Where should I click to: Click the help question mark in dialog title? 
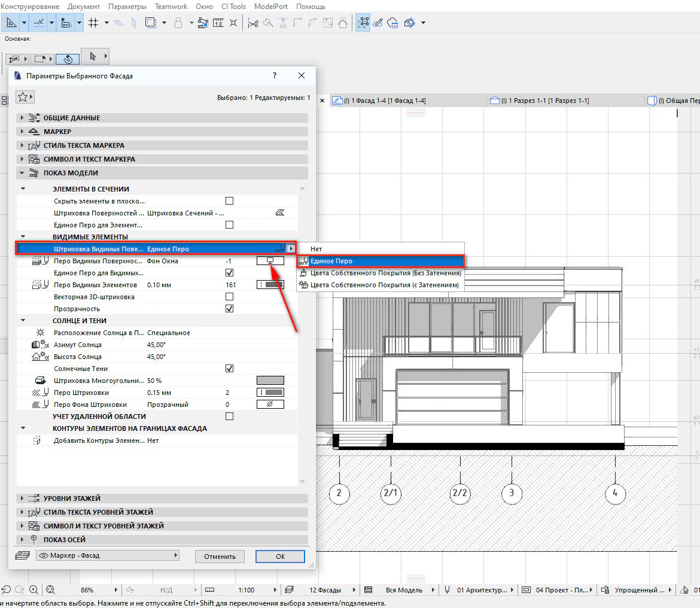tap(275, 76)
